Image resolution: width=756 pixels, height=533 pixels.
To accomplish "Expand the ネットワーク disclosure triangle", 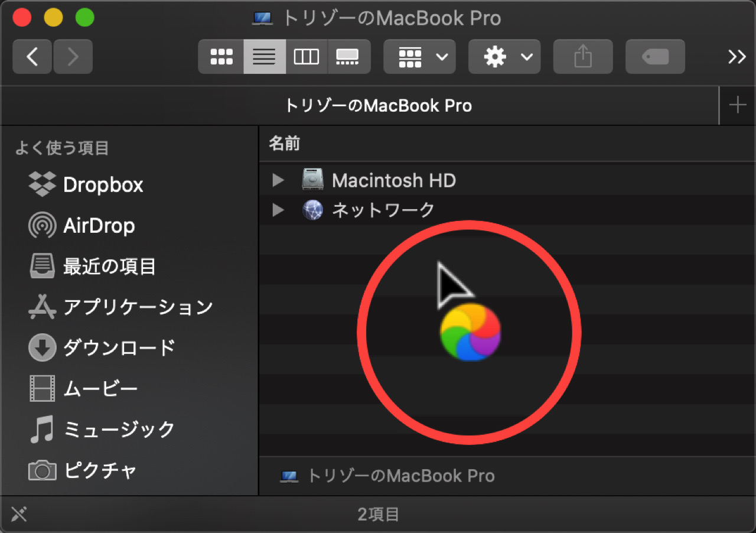I will (x=278, y=210).
